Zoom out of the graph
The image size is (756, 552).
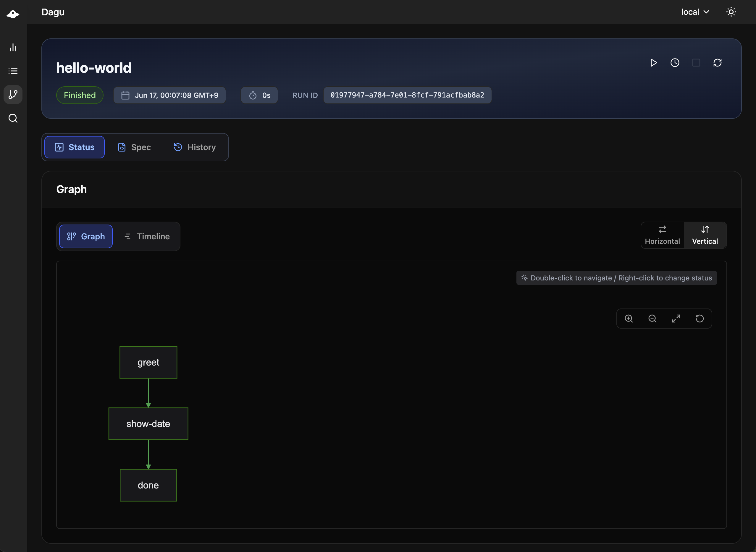click(x=652, y=319)
